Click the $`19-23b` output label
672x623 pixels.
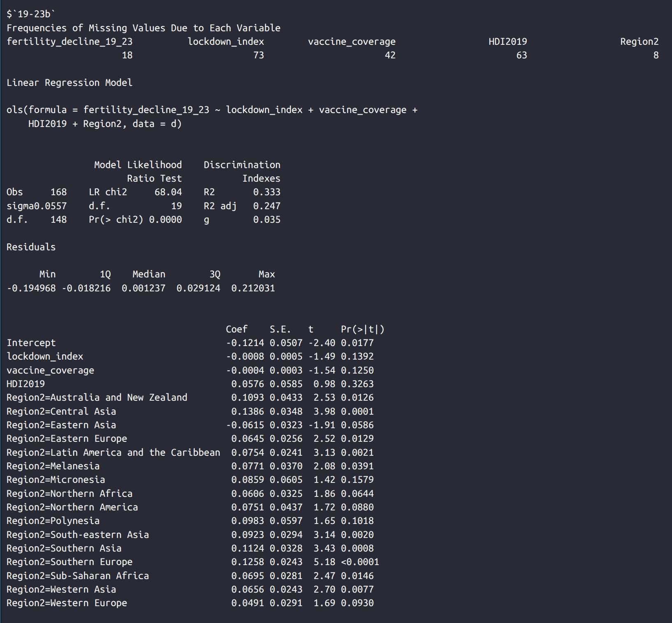pyautogui.click(x=31, y=14)
